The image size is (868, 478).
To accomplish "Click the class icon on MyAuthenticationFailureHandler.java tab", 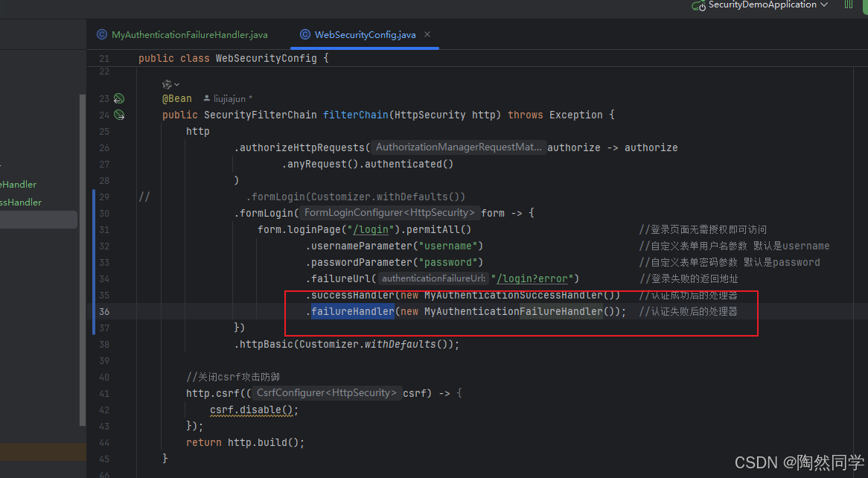I will [101, 34].
